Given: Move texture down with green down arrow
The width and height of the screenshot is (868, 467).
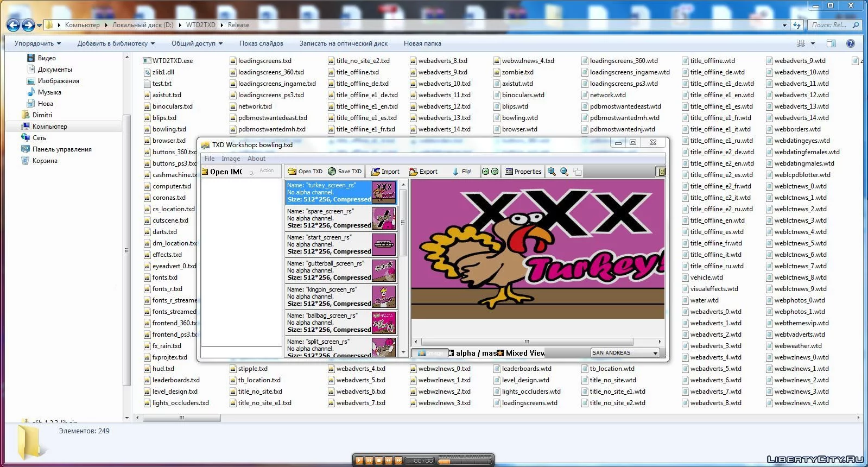Looking at the screenshot, I should (x=495, y=172).
